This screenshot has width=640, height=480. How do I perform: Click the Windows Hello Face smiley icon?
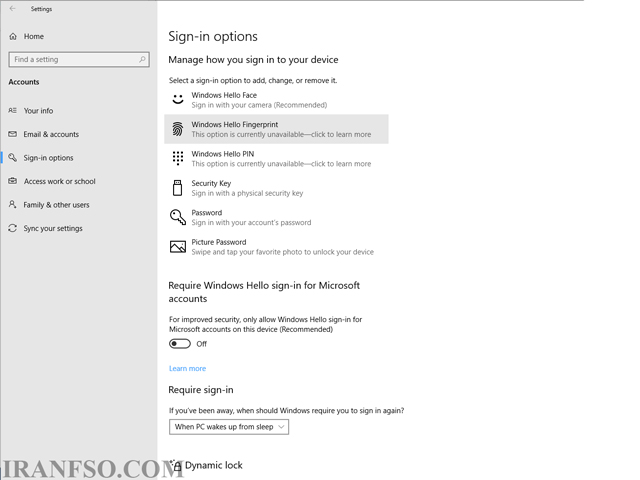pos(178,99)
